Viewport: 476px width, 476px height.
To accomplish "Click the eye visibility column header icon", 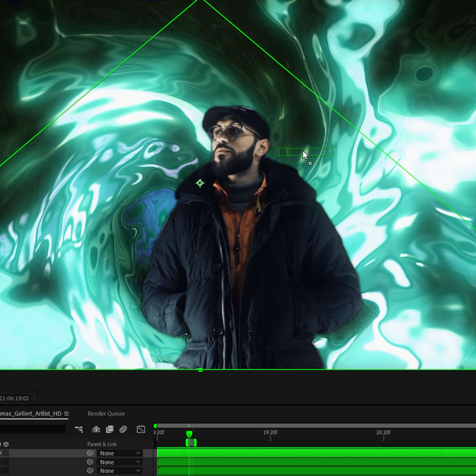I will click(2, 444).
